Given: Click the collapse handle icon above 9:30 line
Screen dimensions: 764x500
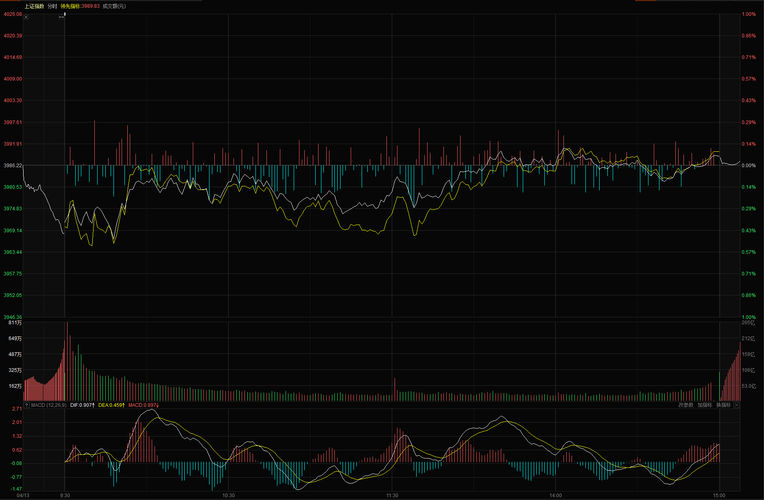Looking at the screenshot, I should point(62,17).
